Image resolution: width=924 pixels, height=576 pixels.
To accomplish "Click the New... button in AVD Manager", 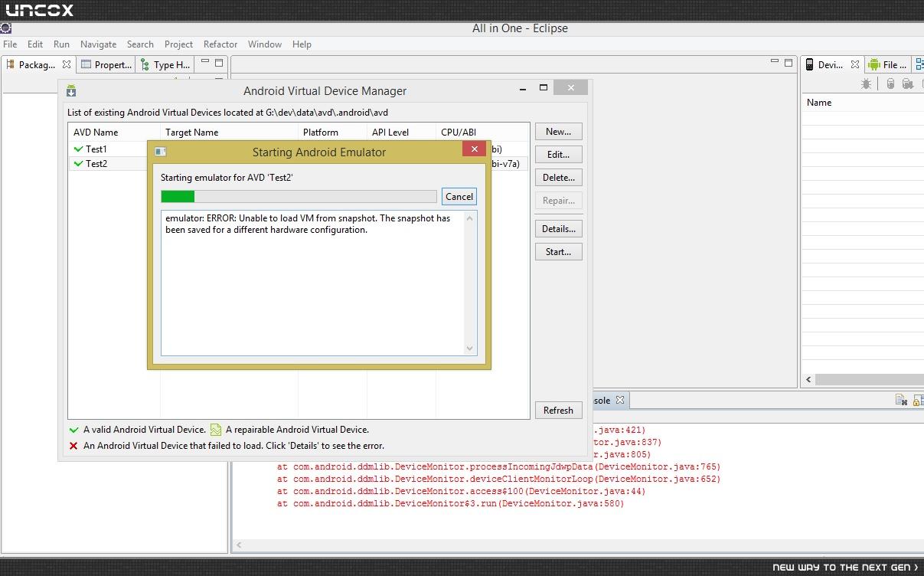I will tap(558, 132).
